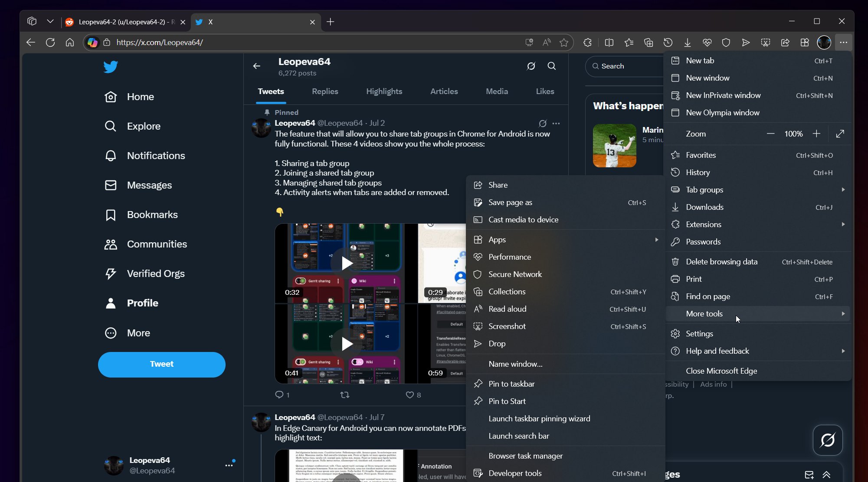The height and width of the screenshot is (482, 868).
Task: Open Drop paper-plane toolbar icon
Action: (x=746, y=42)
